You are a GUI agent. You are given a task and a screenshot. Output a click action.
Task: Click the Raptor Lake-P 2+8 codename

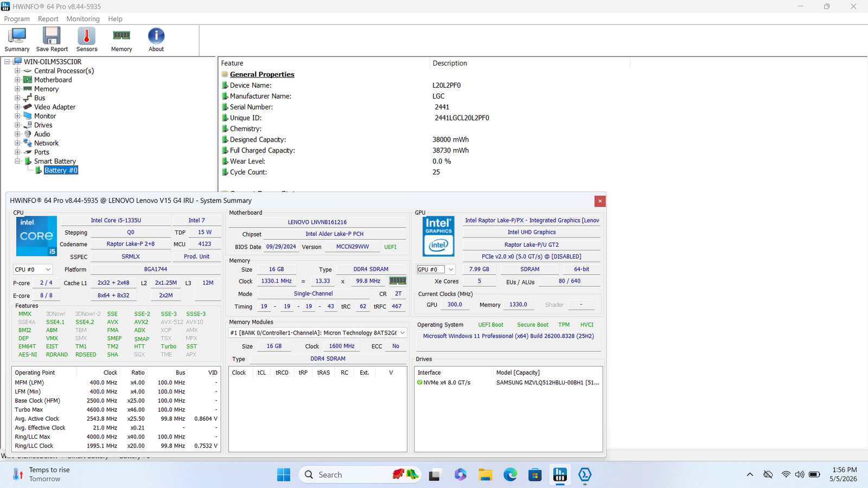click(130, 244)
